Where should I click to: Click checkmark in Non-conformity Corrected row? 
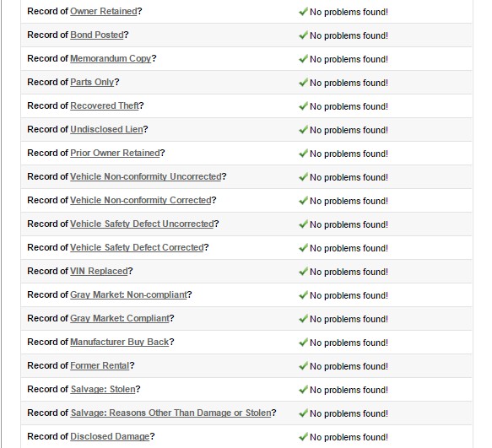point(303,201)
